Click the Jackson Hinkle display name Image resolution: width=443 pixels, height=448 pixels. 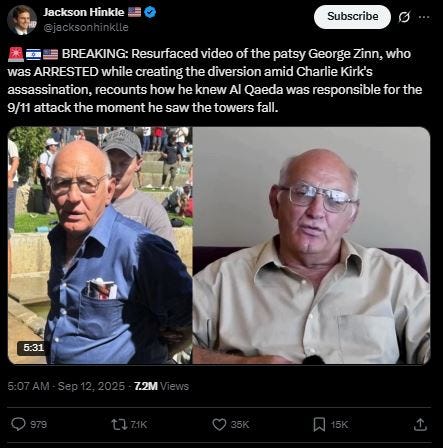tap(83, 12)
